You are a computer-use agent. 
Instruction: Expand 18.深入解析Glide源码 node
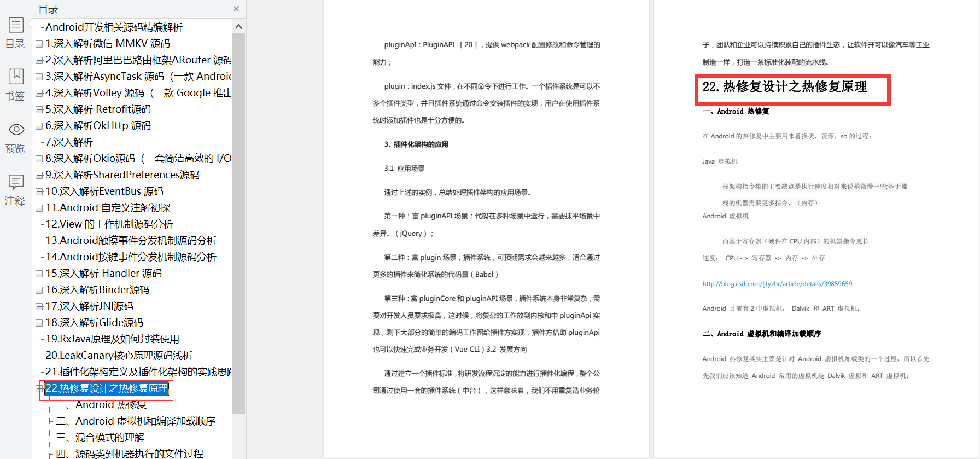click(x=39, y=323)
